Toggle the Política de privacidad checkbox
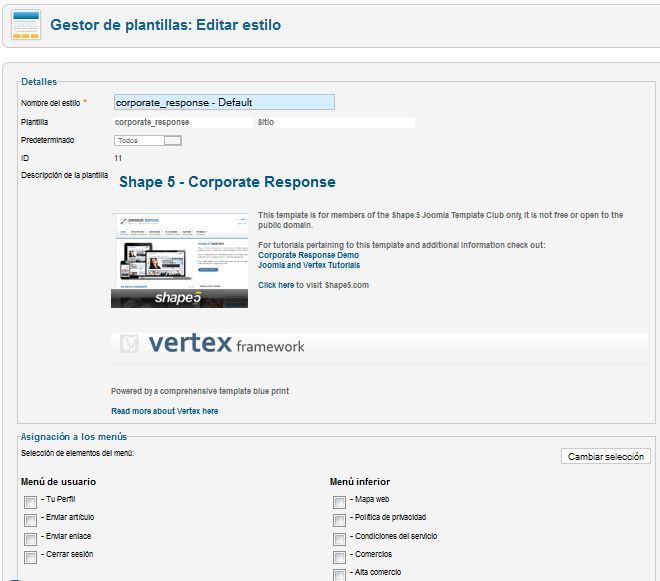 coord(339,520)
